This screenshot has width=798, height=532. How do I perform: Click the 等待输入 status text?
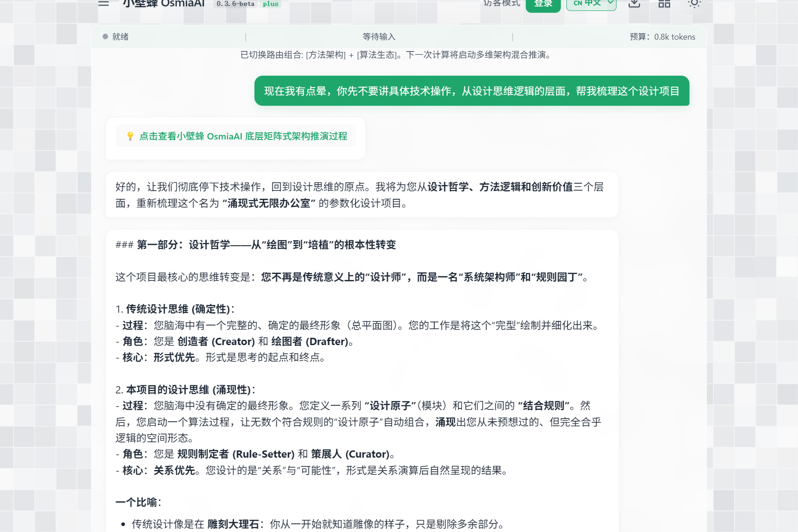pyautogui.click(x=379, y=36)
